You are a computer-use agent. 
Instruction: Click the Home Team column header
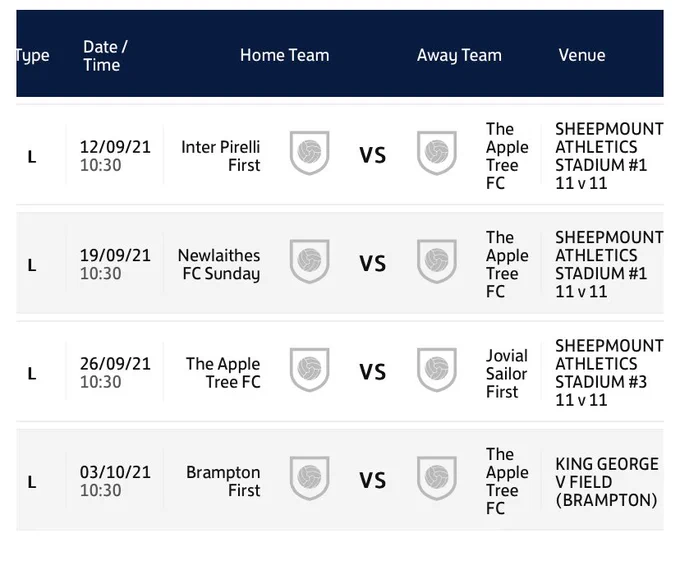tap(284, 55)
